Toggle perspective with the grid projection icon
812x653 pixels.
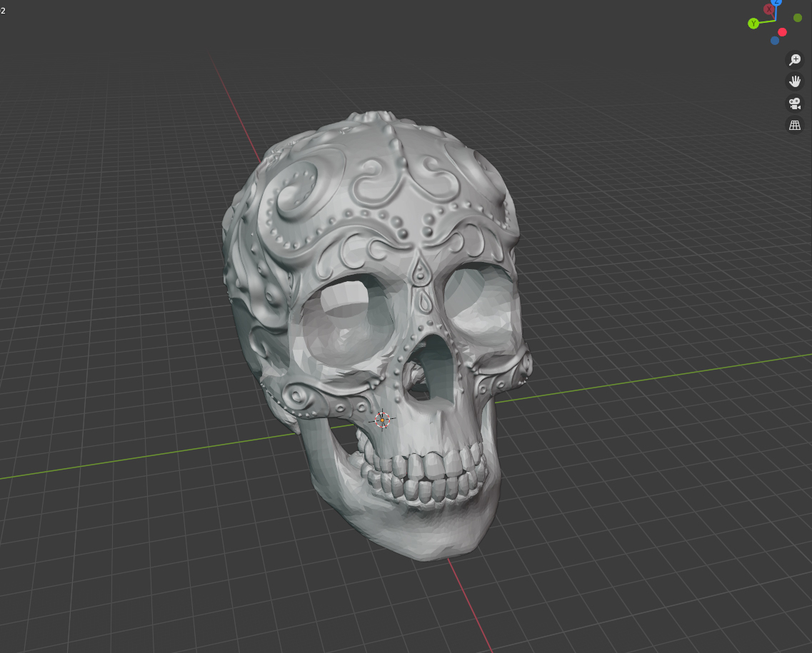point(796,125)
